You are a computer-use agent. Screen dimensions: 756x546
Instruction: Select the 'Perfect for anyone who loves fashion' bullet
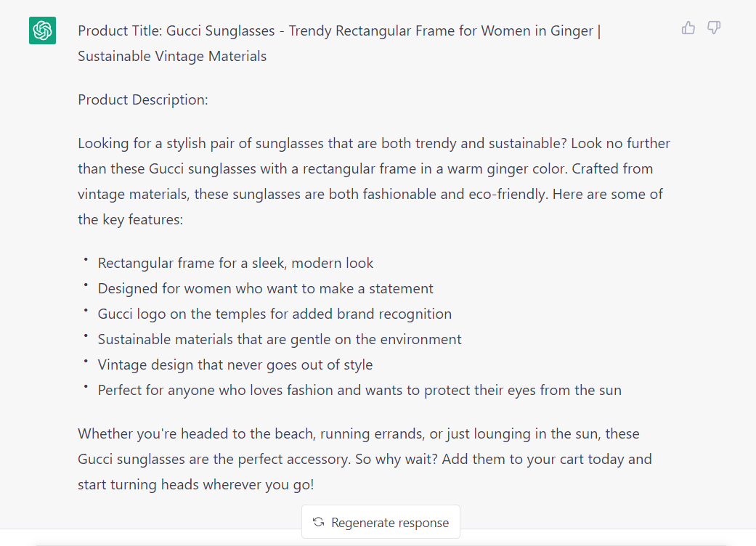click(359, 390)
